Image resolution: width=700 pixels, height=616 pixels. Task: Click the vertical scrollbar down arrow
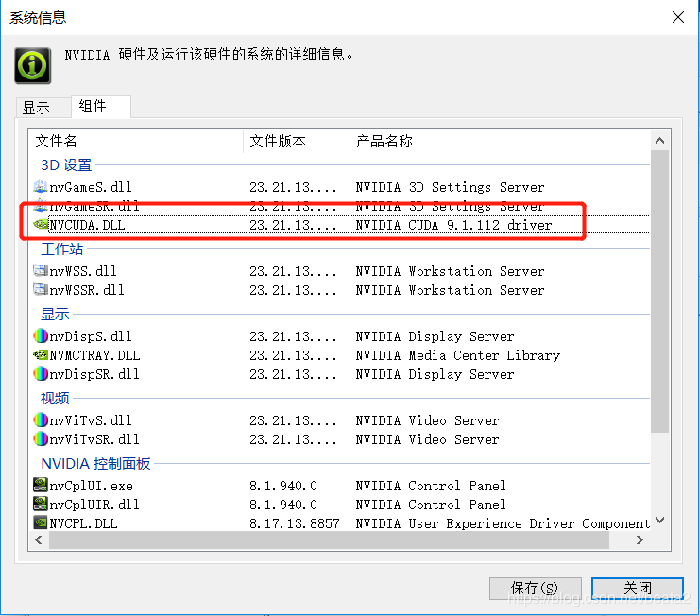pyautogui.click(x=659, y=521)
